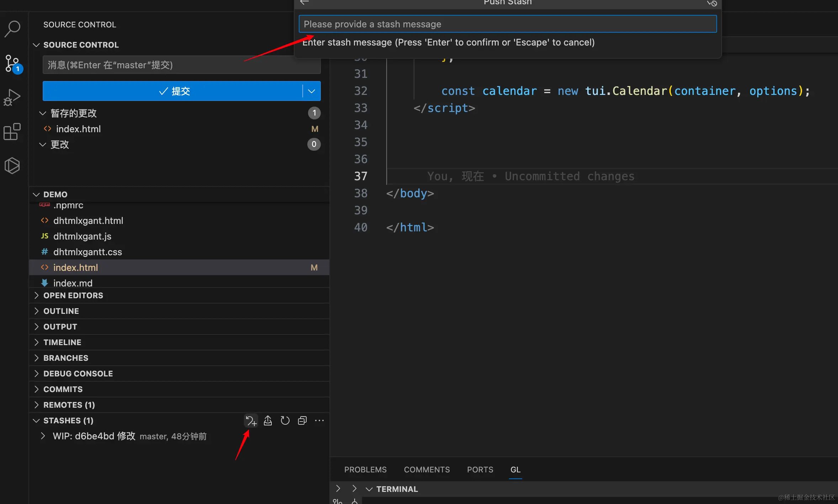Select index.html in DEMO file list
This screenshot has width=838, height=504.
click(x=75, y=267)
